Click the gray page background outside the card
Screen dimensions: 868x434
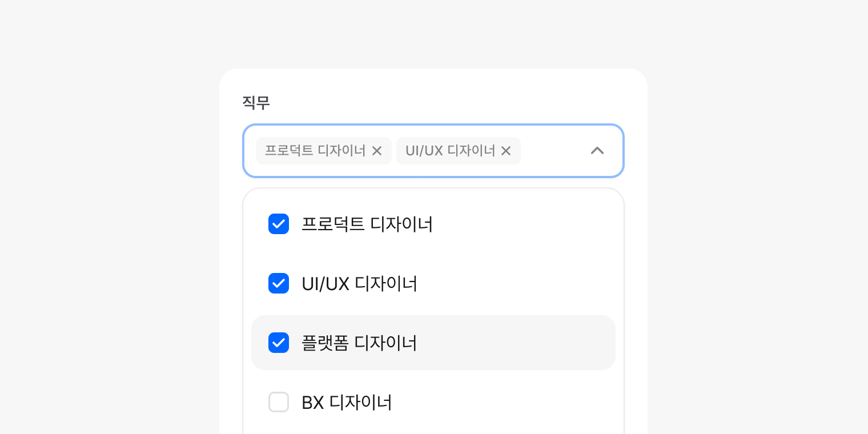(114, 228)
